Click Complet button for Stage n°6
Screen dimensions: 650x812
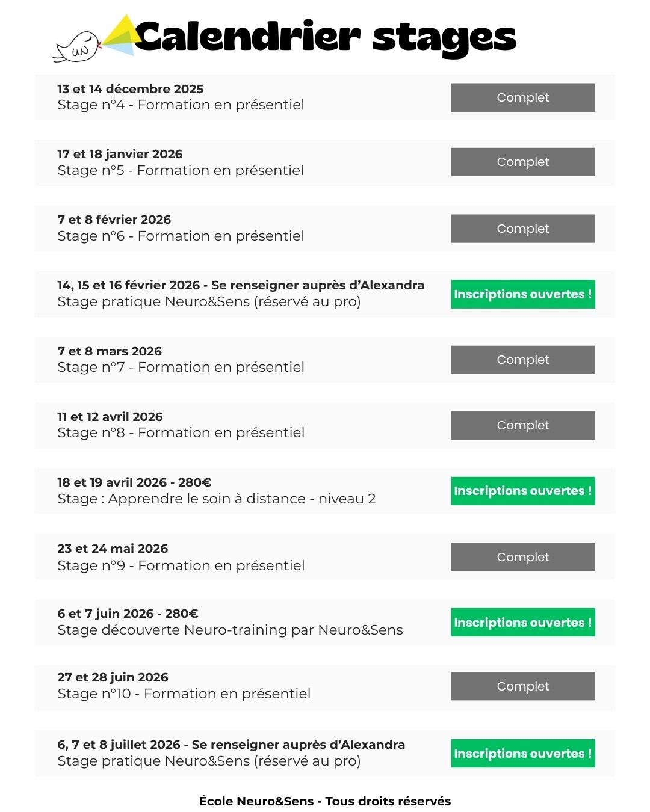tap(522, 229)
